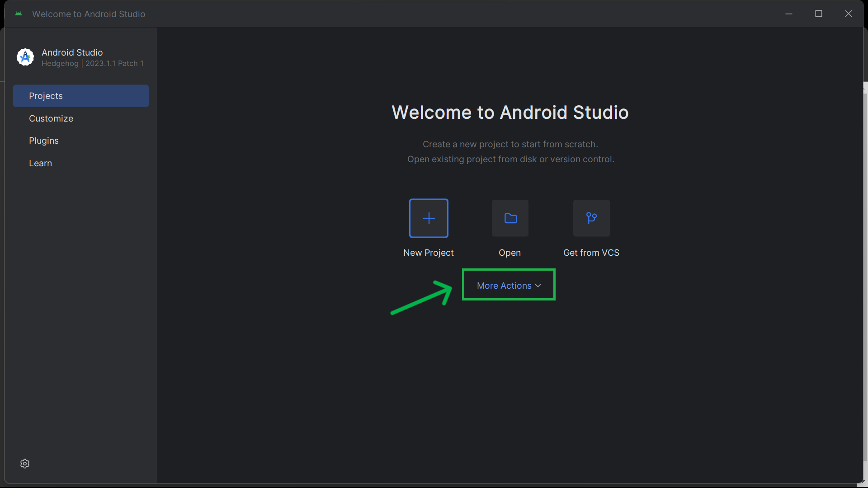Screen dimensions: 868x488
Task: Click the Android Studio logo in sidebar
Action: 25,57
